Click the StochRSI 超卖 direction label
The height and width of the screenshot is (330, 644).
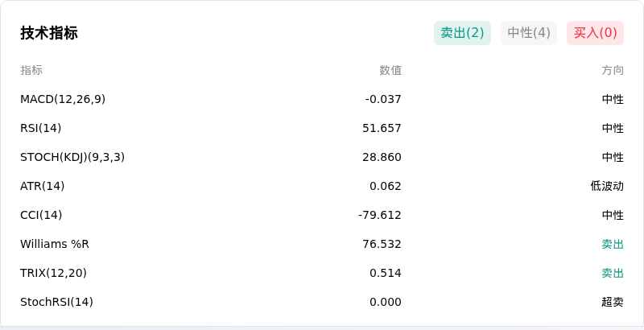613,302
